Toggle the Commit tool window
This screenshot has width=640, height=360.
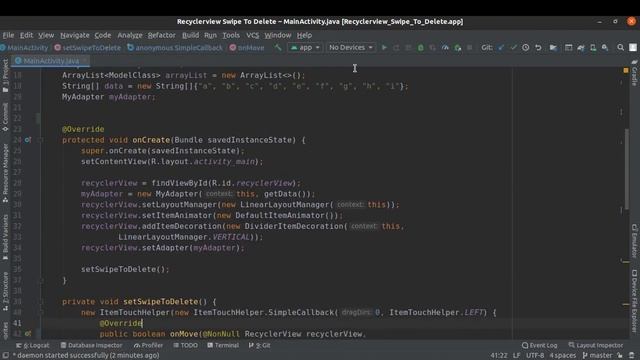click(x=5, y=117)
